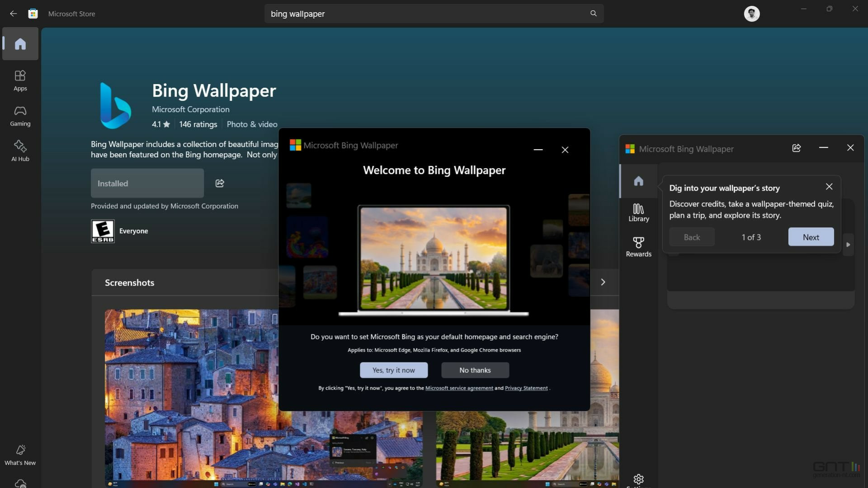Click the search magnifier icon
Viewport: 868px width, 488px height.
click(x=593, y=14)
